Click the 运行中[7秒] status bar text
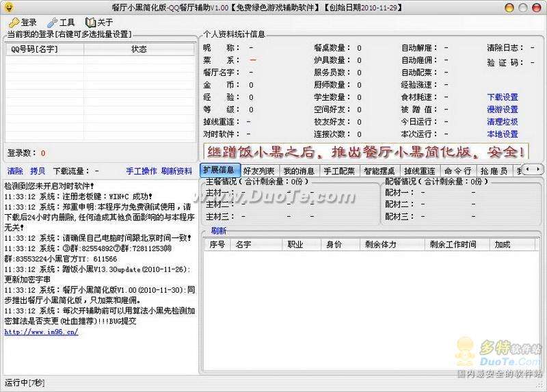This screenshot has width=547, height=392. 25,382
